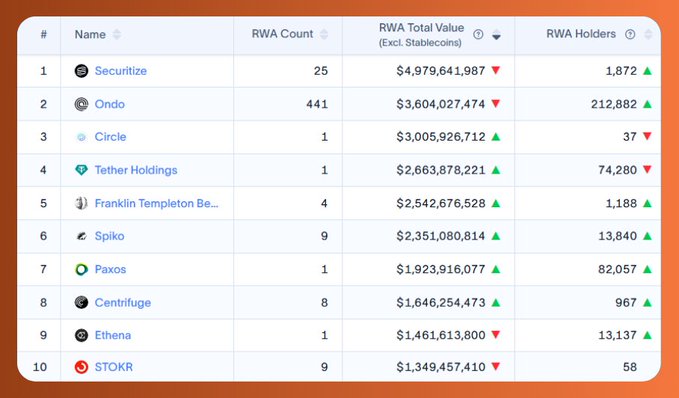
Task: Open the Franklin Templeton Be... link
Action: 156,203
